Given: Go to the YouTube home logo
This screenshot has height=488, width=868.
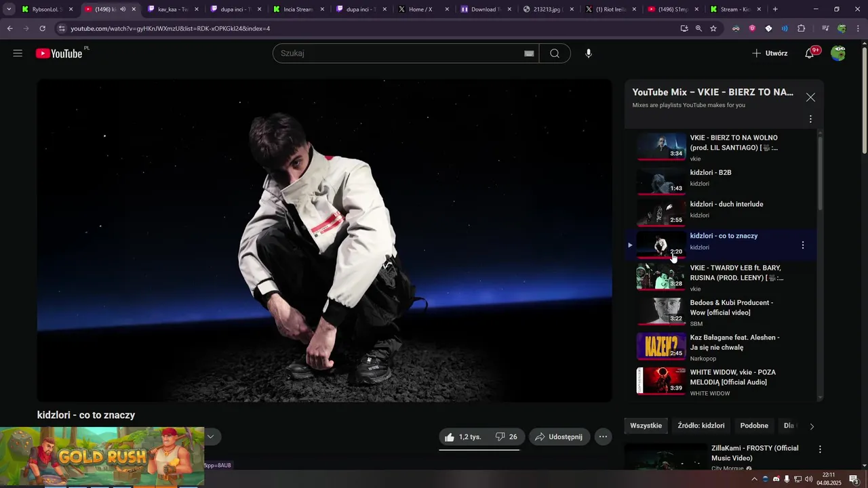Looking at the screenshot, I should (x=59, y=54).
